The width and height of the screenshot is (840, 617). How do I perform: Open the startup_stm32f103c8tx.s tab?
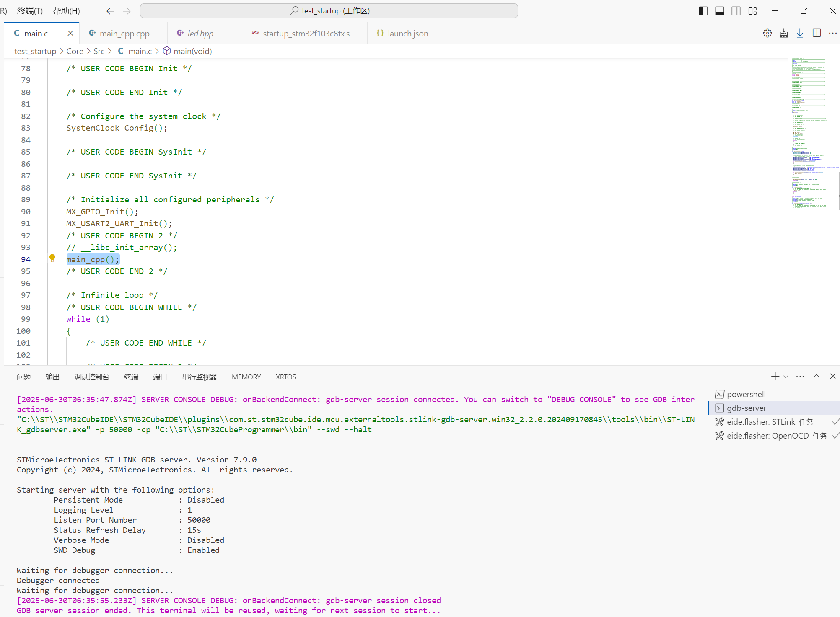pyautogui.click(x=306, y=34)
